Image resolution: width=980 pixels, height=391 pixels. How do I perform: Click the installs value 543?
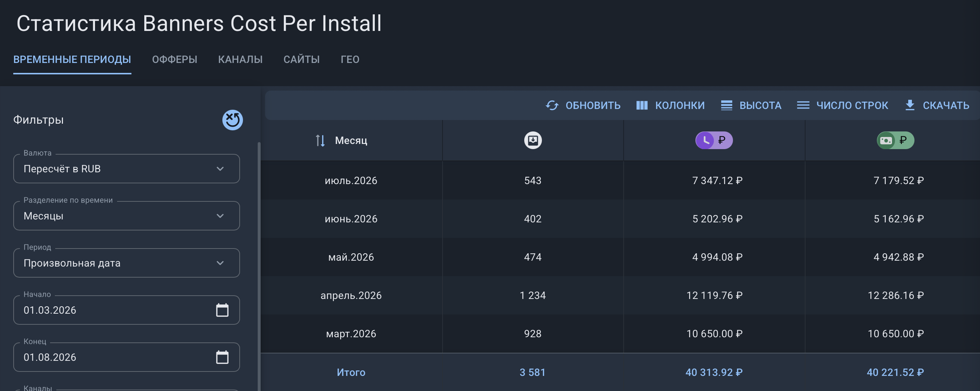[533, 180]
